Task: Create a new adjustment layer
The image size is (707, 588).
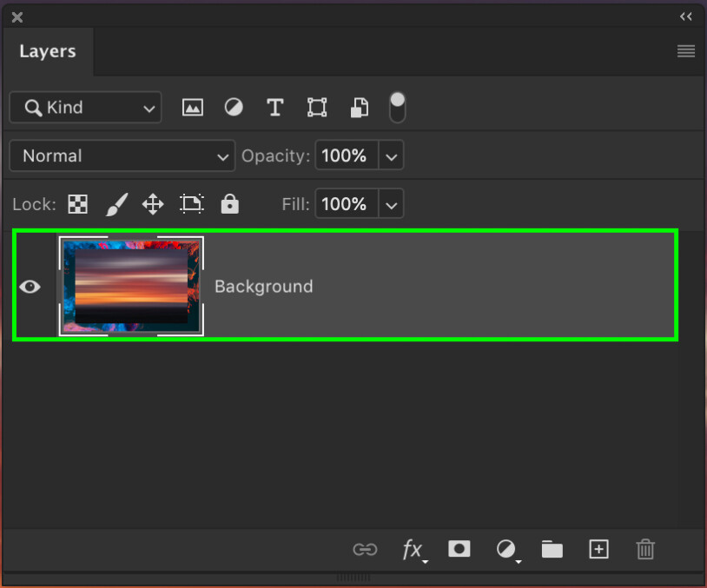Action: coord(505,549)
